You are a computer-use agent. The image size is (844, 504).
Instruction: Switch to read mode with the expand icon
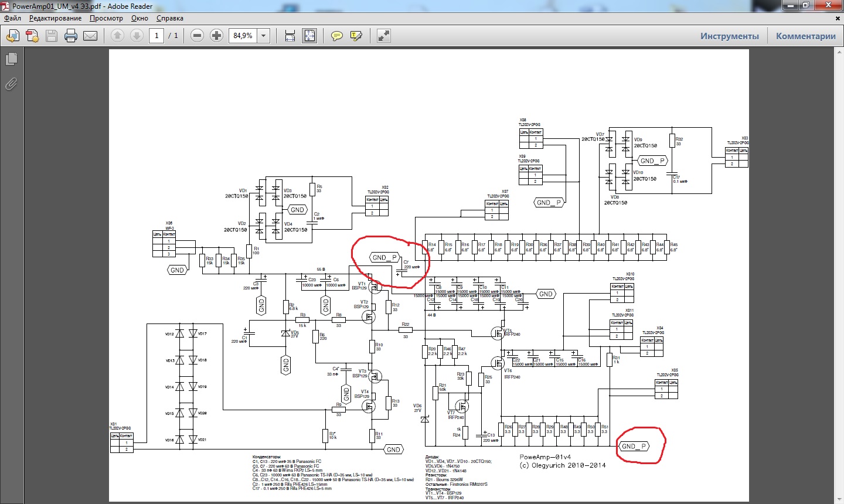point(384,36)
